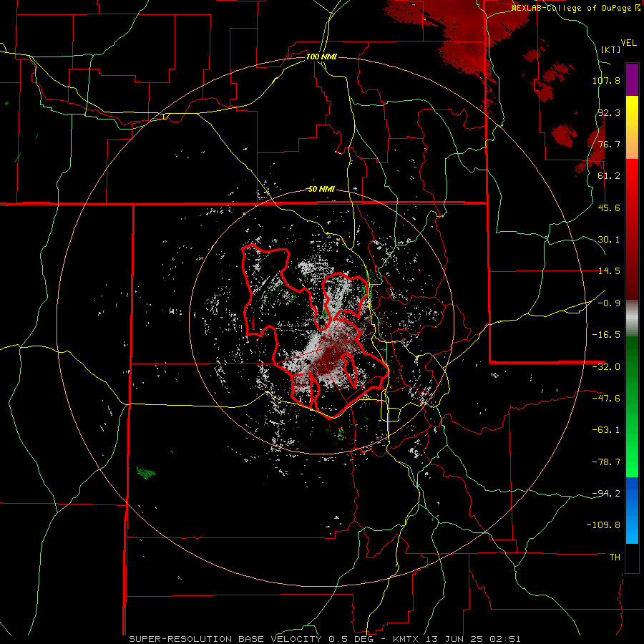
Task: Click the NEXLAB-College of DuPage credit text
Action: [575, 8]
